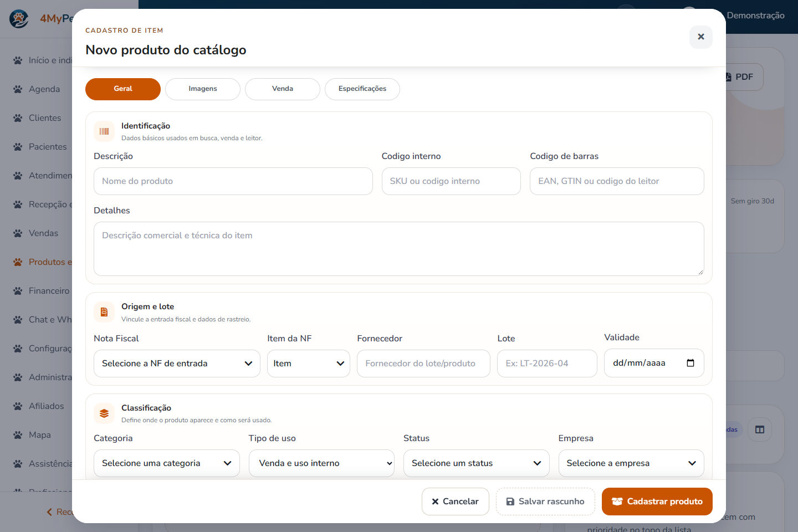Viewport: 798px width, 532px height.
Task: Click the 4MyPet logo in the sidebar
Action: pyautogui.click(x=19, y=19)
